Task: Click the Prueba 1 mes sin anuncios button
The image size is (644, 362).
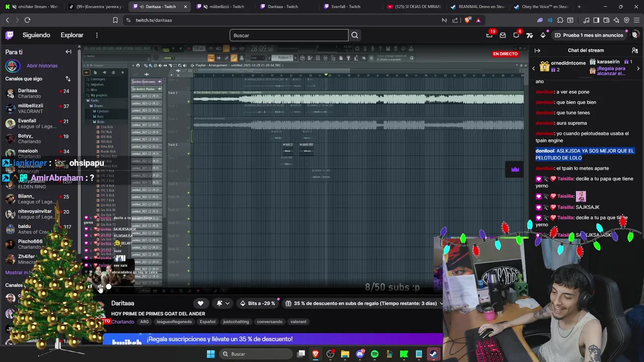Action: pos(589,35)
